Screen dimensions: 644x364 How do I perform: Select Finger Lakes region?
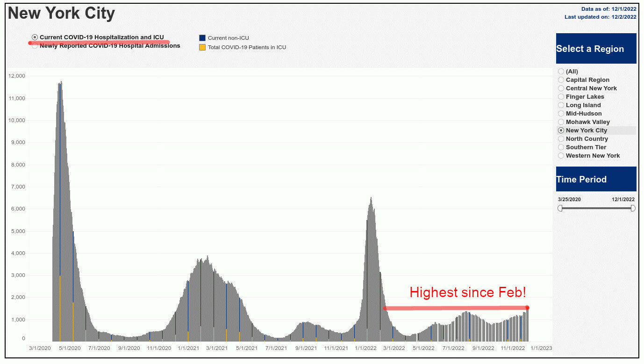click(561, 97)
